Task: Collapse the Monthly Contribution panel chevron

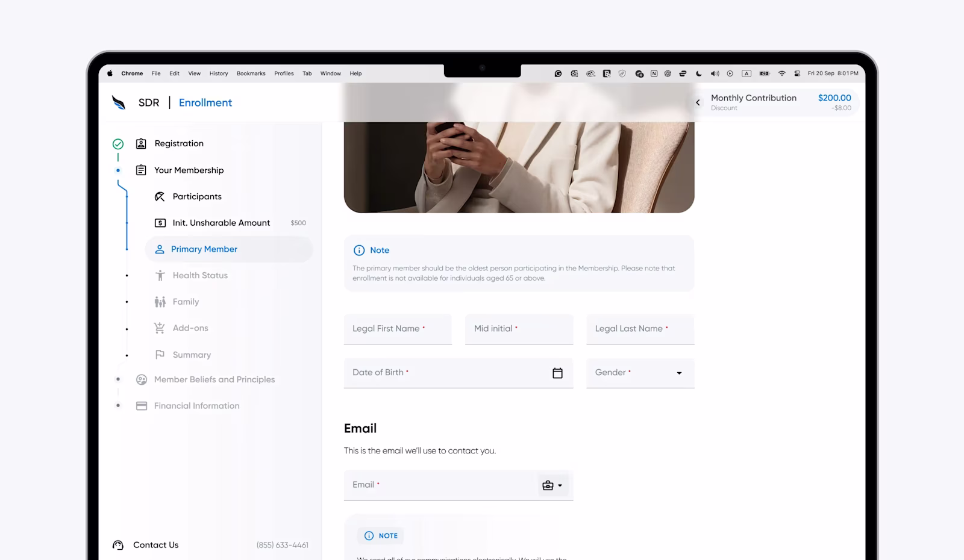Action: click(x=698, y=102)
